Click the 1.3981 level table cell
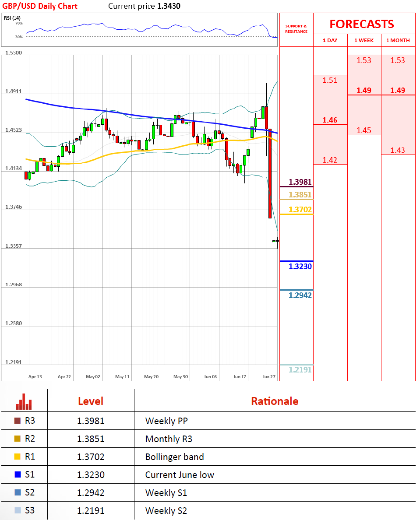Image resolution: width=420 pixels, height=520 pixels. (91, 421)
